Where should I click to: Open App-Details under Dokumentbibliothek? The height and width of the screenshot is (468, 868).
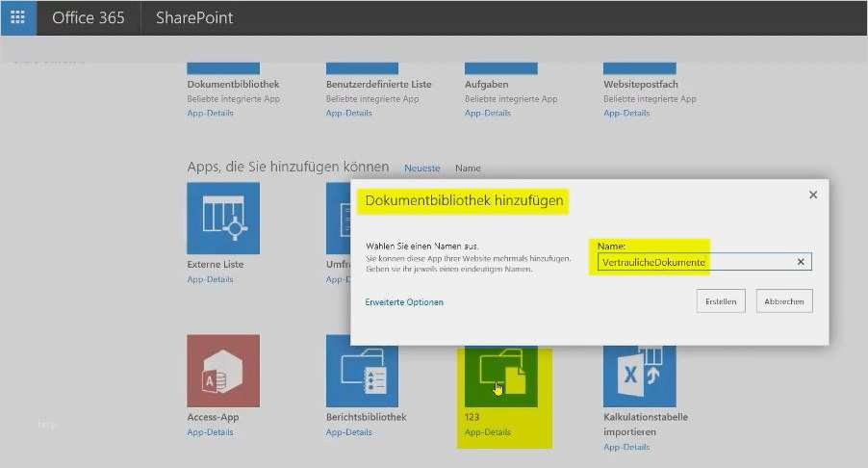pos(210,113)
